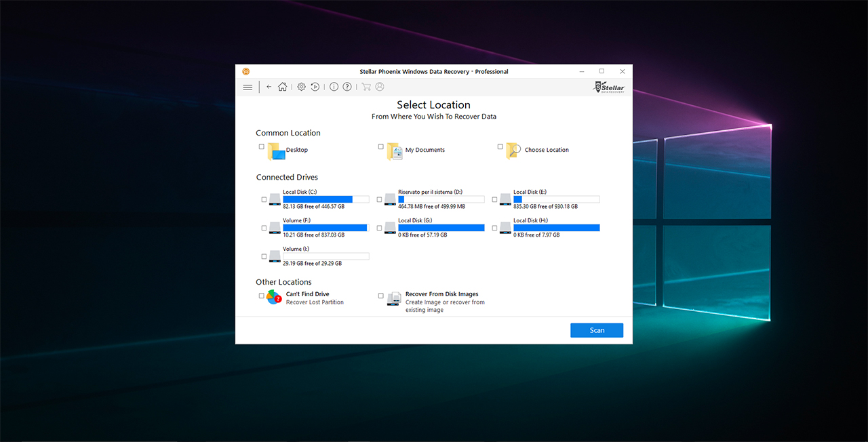Viewport: 868px width, 442px height.
Task: Click the "My Documents" label
Action: [425, 150]
